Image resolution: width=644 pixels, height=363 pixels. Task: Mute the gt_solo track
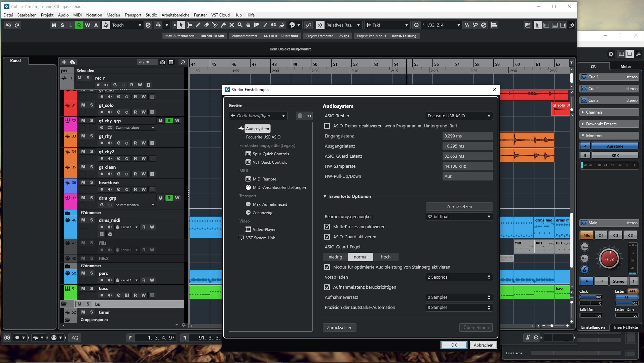tap(83, 105)
